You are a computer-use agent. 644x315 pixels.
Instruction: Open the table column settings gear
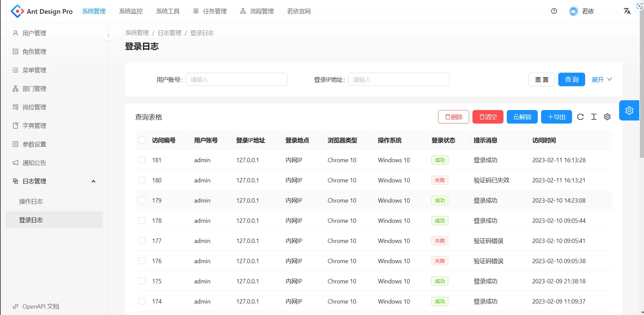pos(607,117)
